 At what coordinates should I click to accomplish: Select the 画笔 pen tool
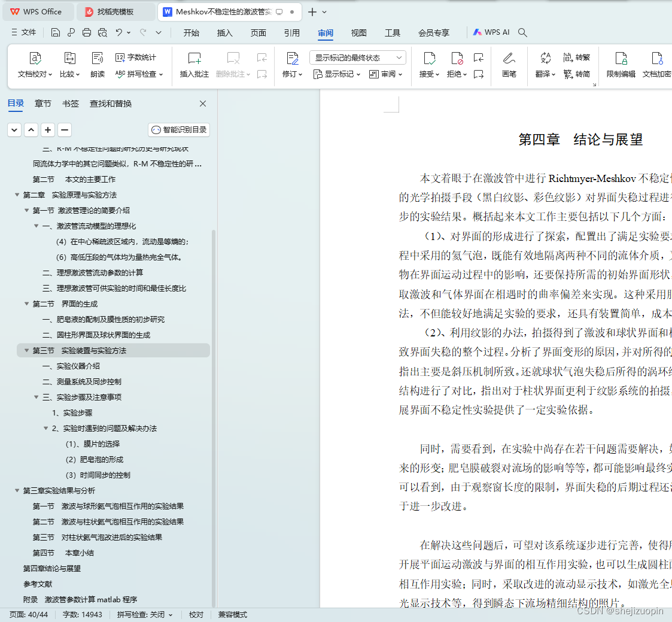509,65
